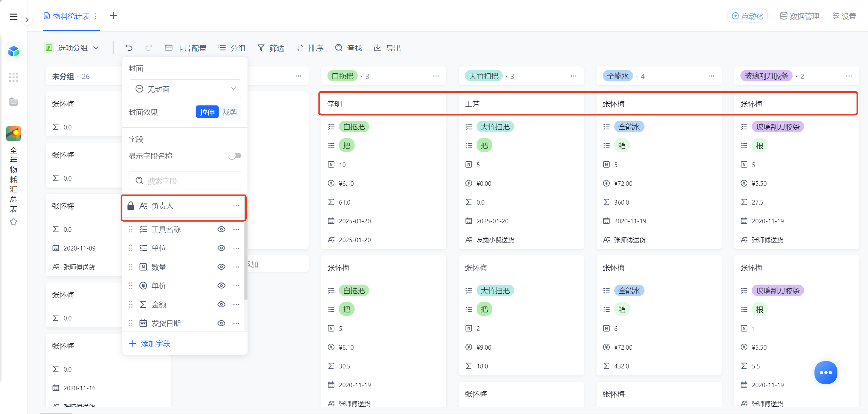Open 设置
The width and height of the screenshot is (868, 414).
(x=844, y=16)
